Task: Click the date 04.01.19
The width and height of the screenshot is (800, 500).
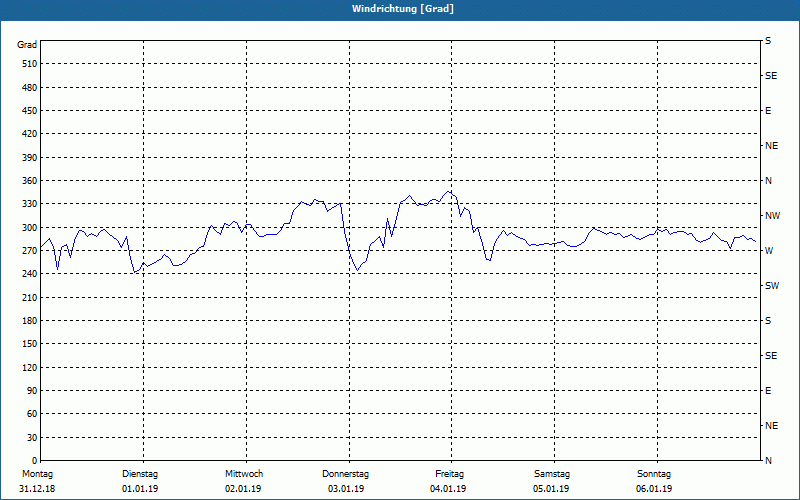Action: coord(448,489)
